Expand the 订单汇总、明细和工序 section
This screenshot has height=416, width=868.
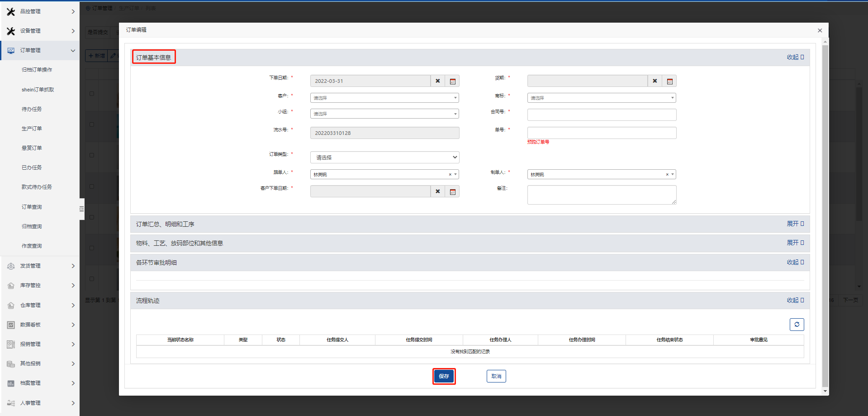[x=795, y=224]
